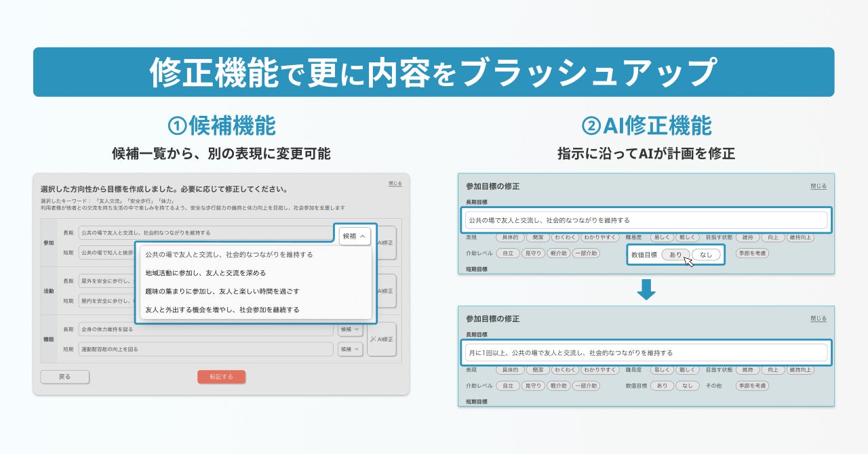This screenshot has height=454, width=868.
Task: Select 向上 target state in top panel
Action: (x=772, y=238)
